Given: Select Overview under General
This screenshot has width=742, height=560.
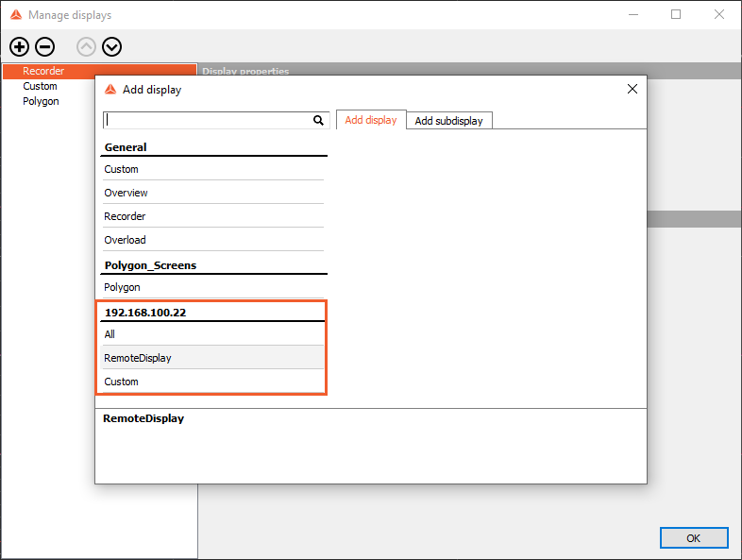Looking at the screenshot, I should (x=213, y=193).
